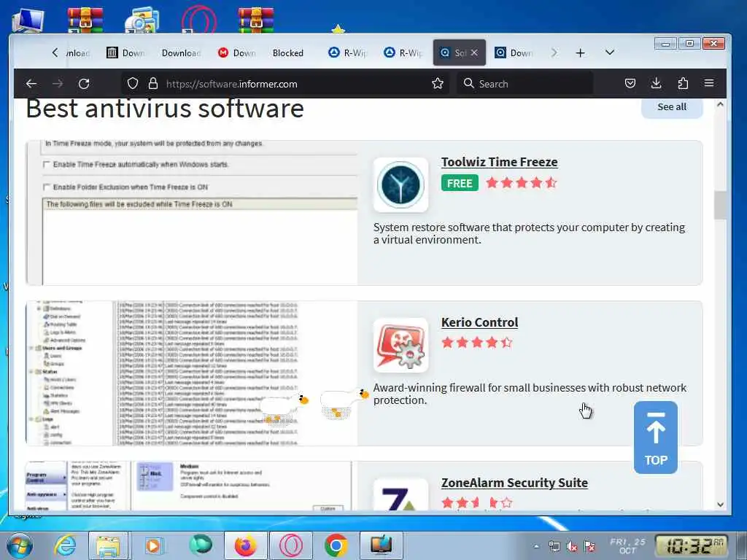Click the teal sphere browser taskbar icon
Viewport: 747px width, 560px height.
[x=200, y=545]
